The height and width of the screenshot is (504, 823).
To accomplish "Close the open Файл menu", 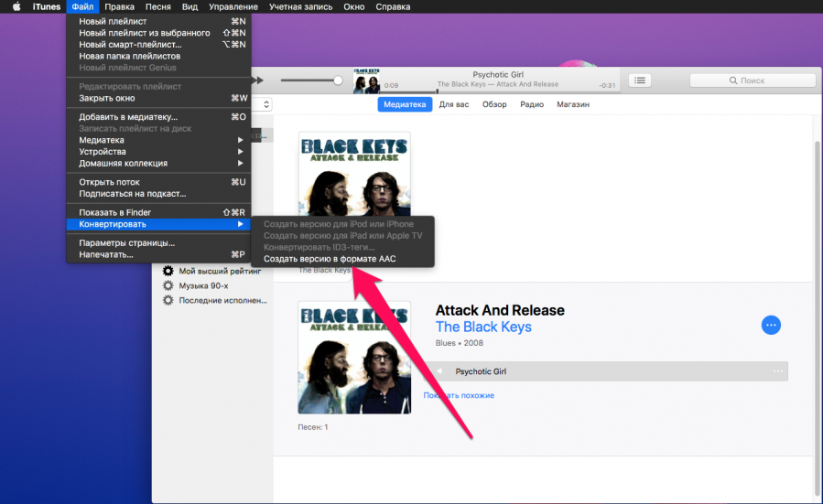I will 82,6.
